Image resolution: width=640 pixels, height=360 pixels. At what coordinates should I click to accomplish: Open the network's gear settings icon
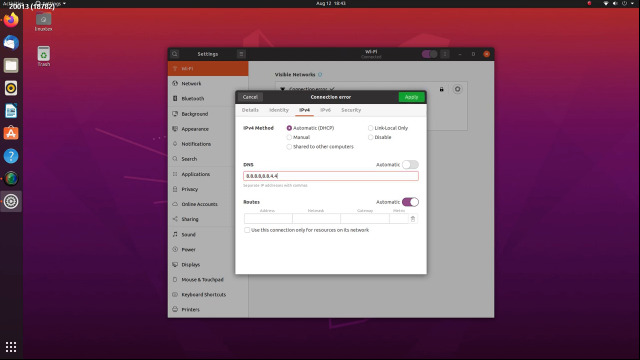(458, 89)
